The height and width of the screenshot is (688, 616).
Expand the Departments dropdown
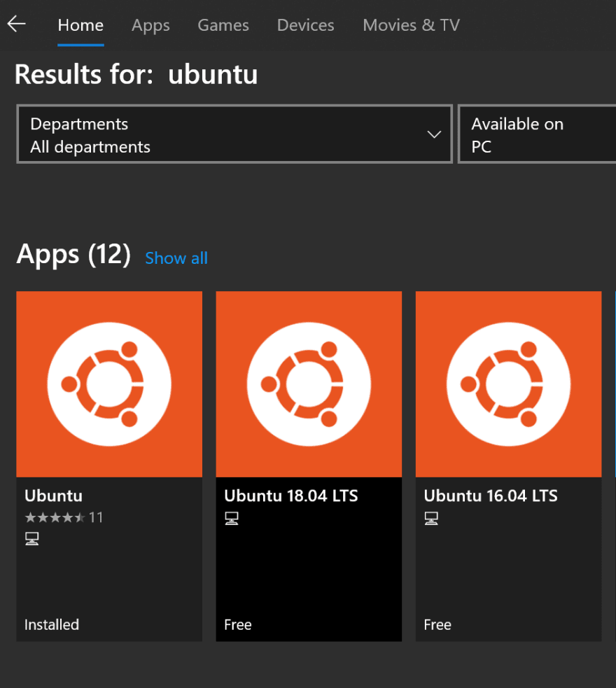click(x=234, y=134)
